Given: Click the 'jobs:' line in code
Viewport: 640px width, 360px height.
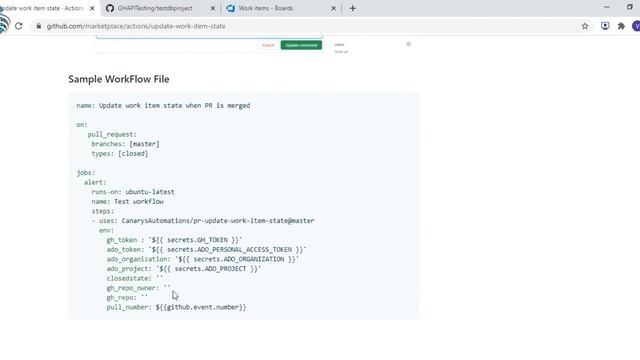Looking at the screenshot, I should [x=86, y=173].
